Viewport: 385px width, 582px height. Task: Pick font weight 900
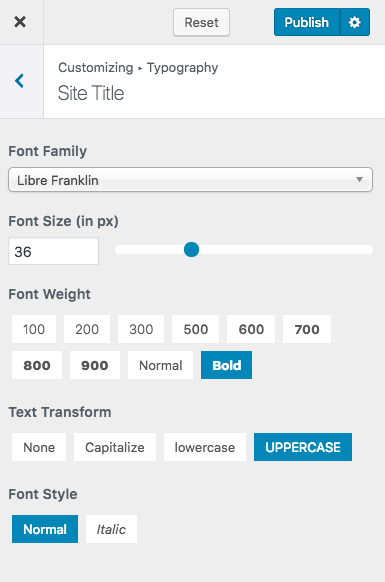pyautogui.click(x=95, y=365)
